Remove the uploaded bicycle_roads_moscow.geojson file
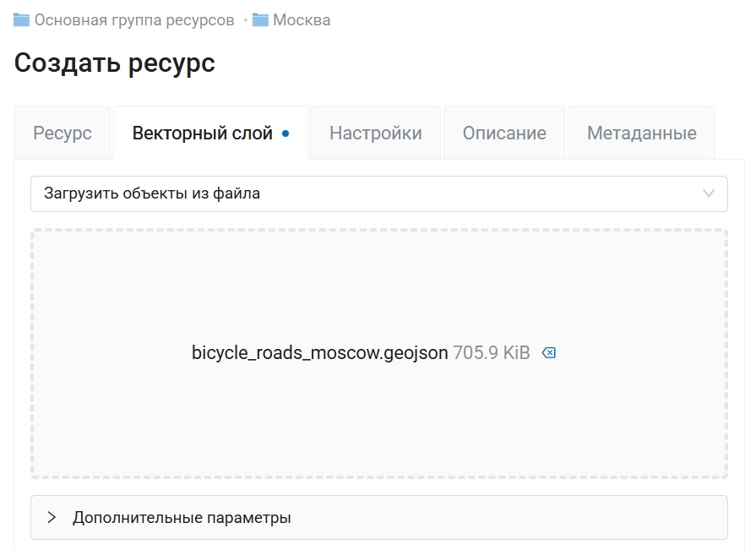 tap(549, 353)
